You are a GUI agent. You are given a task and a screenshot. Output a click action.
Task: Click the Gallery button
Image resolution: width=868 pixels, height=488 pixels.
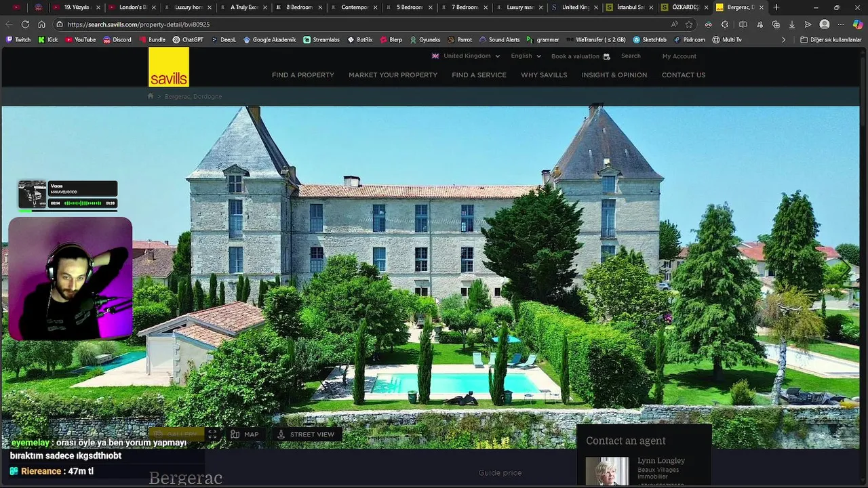point(176,434)
